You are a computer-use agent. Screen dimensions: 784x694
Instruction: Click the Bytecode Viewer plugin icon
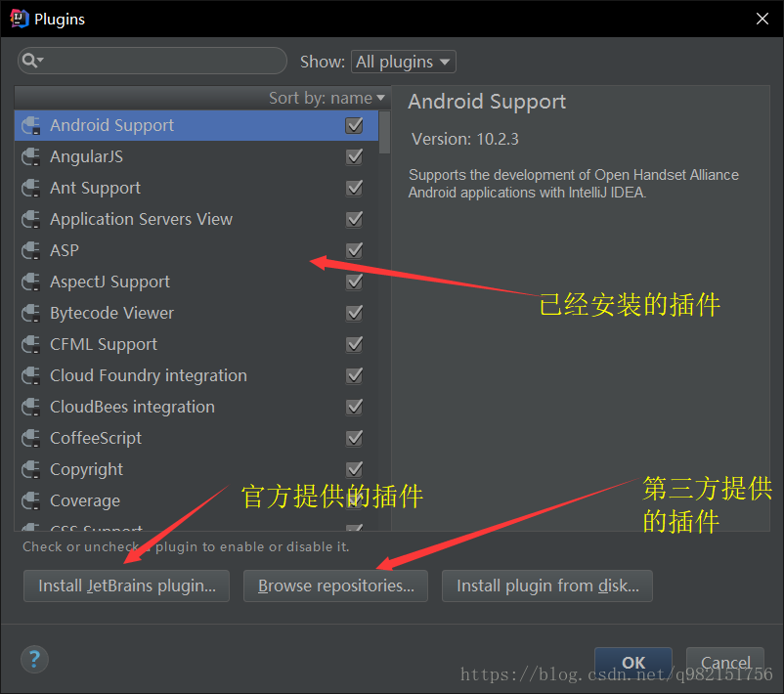point(31,313)
